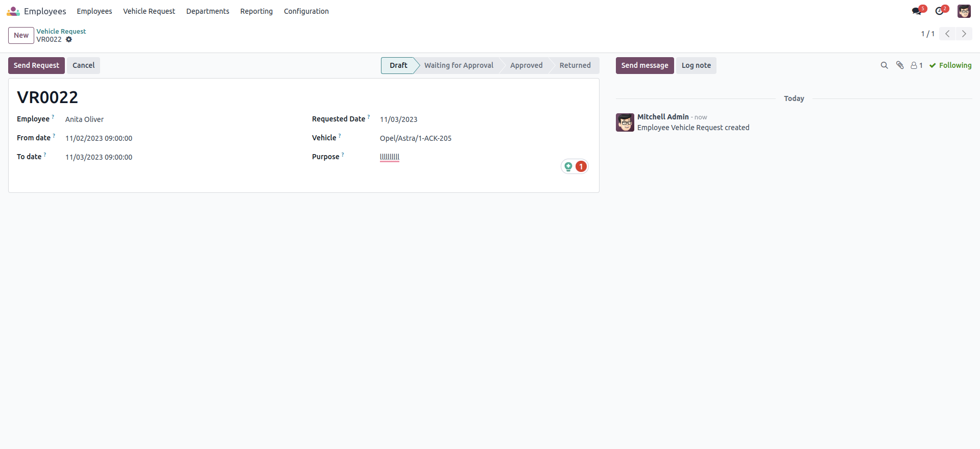Screen dimensions: 980x449
Task: Click the Purpose text field
Action: pos(390,157)
